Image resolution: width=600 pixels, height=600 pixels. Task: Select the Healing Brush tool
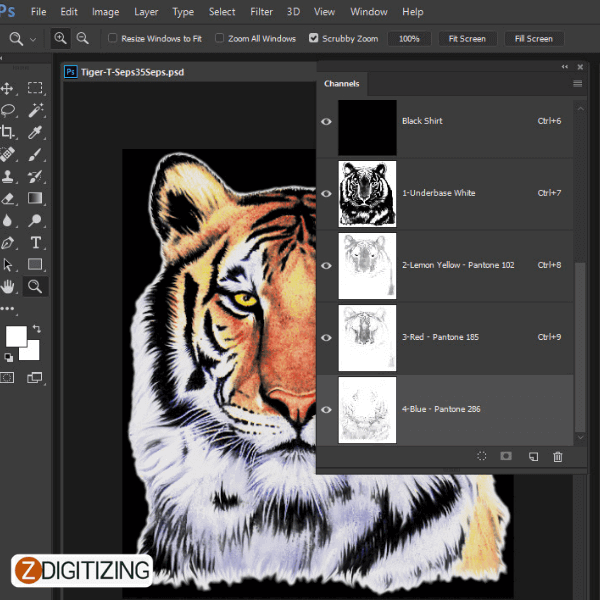(x=7, y=155)
